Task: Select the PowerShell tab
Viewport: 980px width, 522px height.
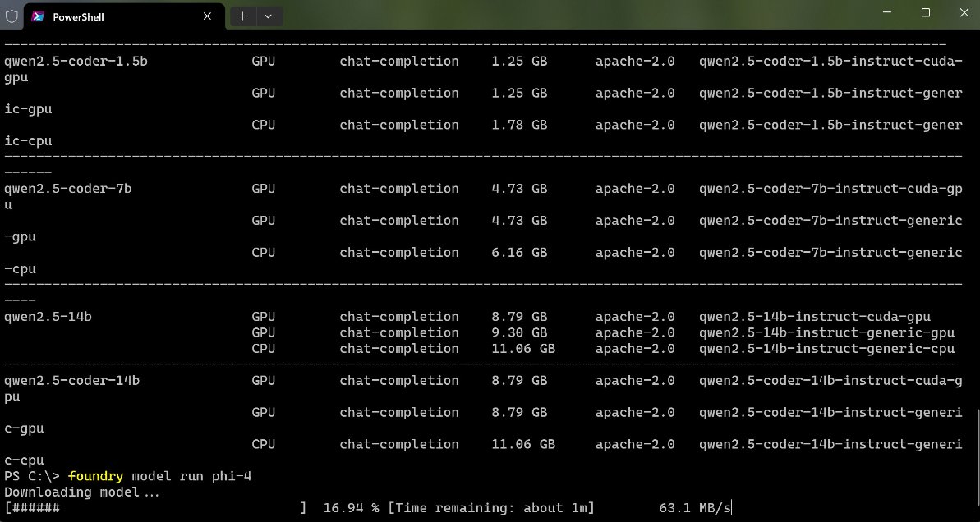Action: 107,16
